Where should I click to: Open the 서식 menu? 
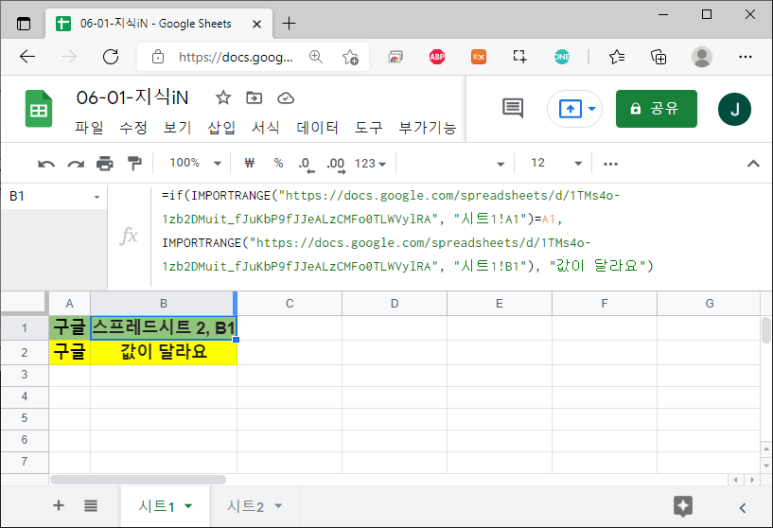point(266,128)
